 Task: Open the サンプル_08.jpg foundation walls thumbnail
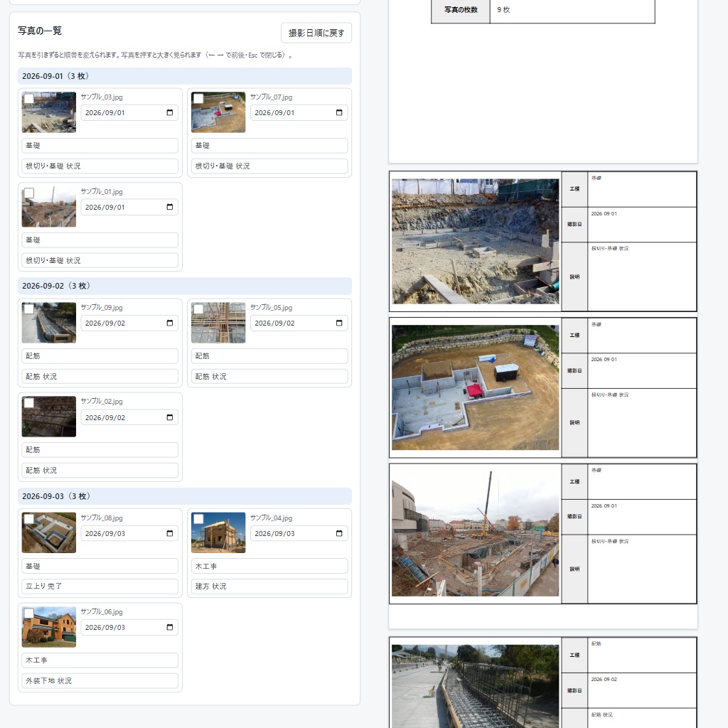pyautogui.click(x=49, y=532)
